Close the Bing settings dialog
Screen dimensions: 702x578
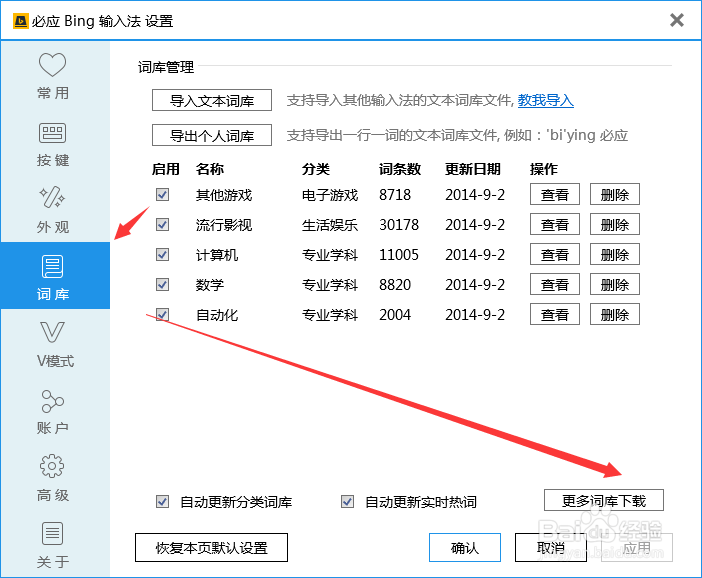676,20
